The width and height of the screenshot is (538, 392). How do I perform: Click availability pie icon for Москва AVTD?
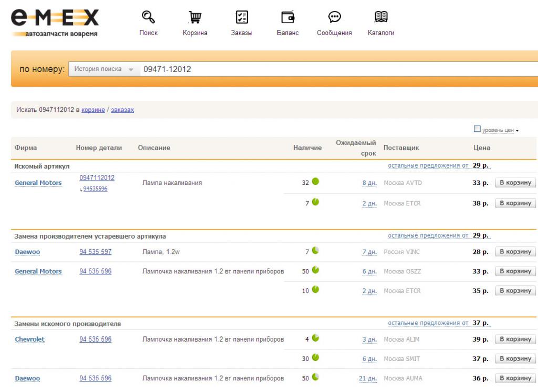[x=316, y=182]
